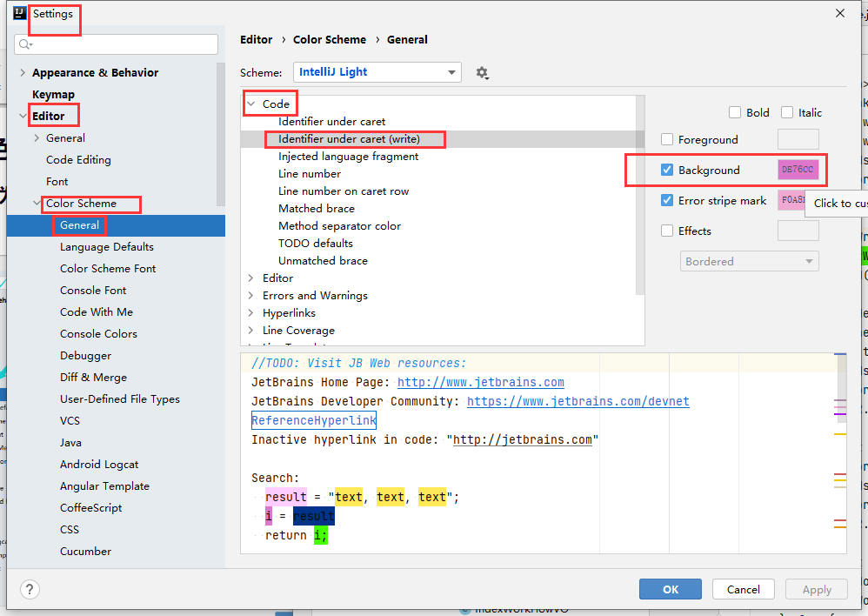
Task: Uncheck the Error stripe mark checkbox
Action: 667,200
